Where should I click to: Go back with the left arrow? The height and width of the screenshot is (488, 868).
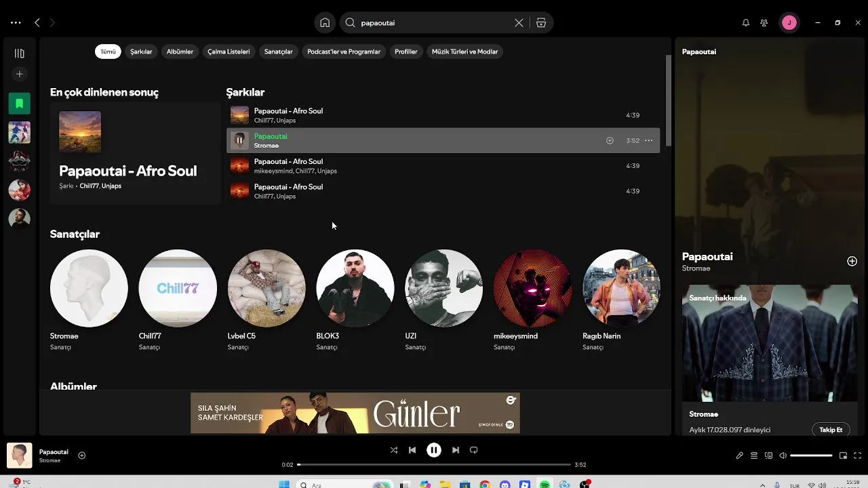click(37, 22)
